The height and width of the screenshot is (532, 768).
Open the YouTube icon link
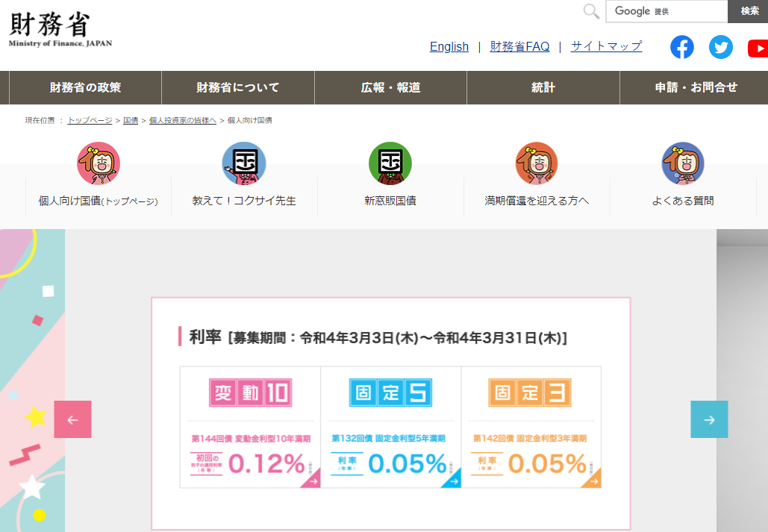[x=758, y=48]
